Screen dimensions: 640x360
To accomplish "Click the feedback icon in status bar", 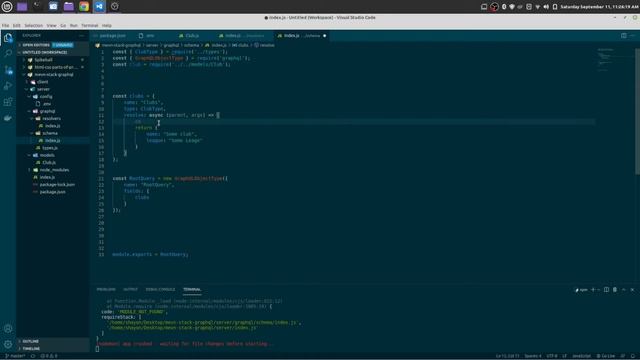I will (623, 356).
